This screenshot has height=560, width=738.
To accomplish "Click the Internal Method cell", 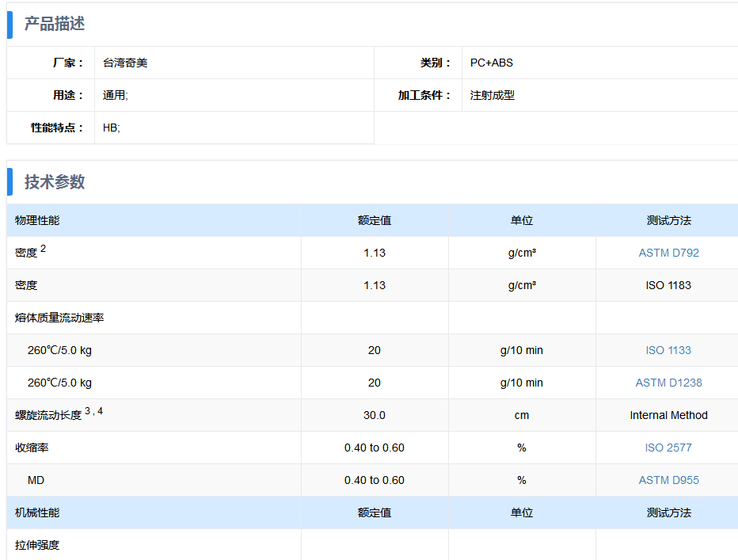I will click(x=668, y=415).
